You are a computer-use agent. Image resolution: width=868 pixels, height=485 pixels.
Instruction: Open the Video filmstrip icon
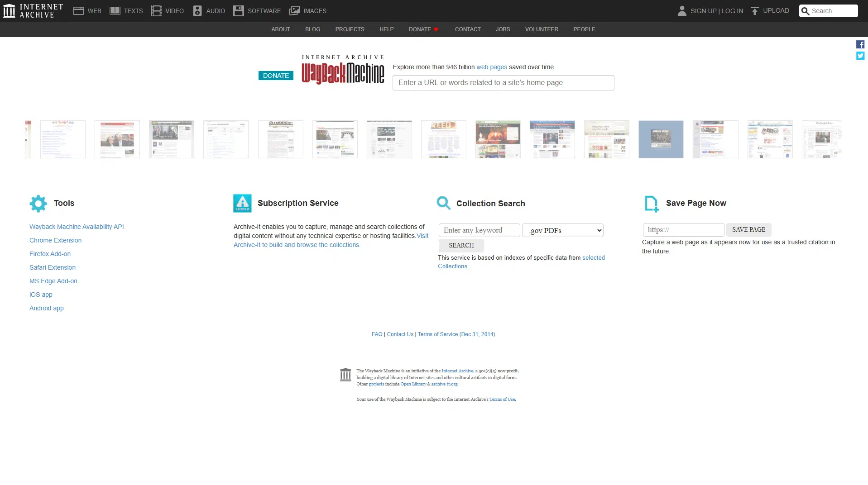tap(157, 11)
